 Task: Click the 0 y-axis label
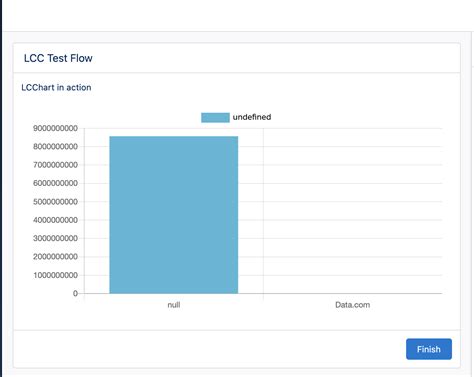click(75, 293)
